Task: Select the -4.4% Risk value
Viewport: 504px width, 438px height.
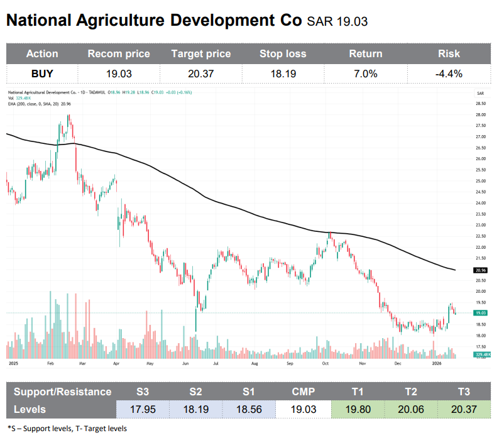Action: pos(449,74)
